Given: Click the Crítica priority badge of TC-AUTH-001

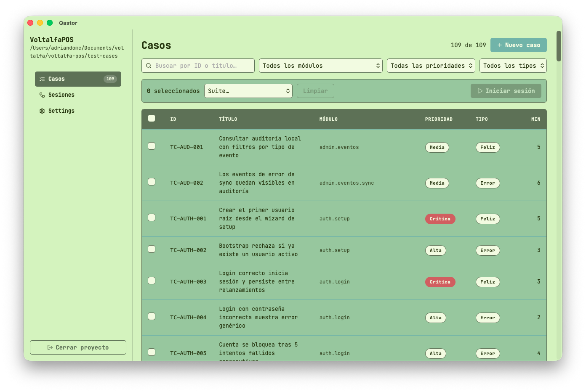Looking at the screenshot, I should 440,219.
